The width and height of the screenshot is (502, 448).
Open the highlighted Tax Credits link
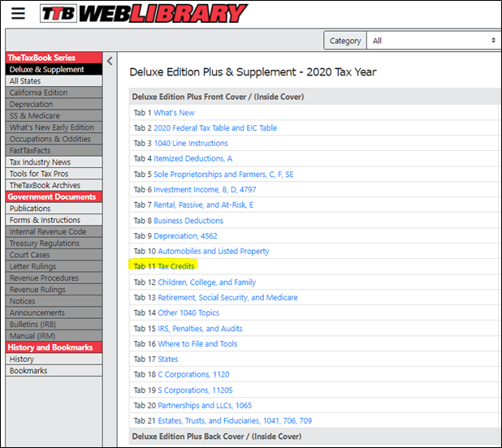pos(176,266)
